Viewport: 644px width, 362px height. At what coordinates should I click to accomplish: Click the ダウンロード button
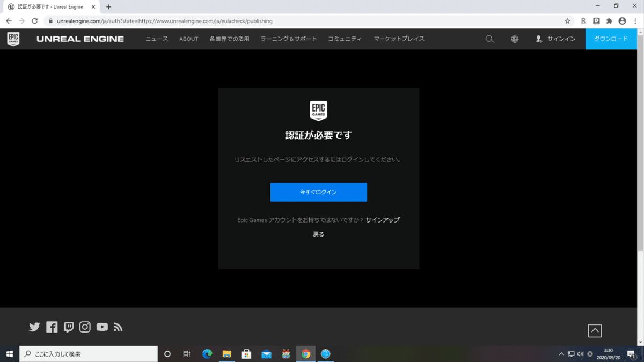611,39
